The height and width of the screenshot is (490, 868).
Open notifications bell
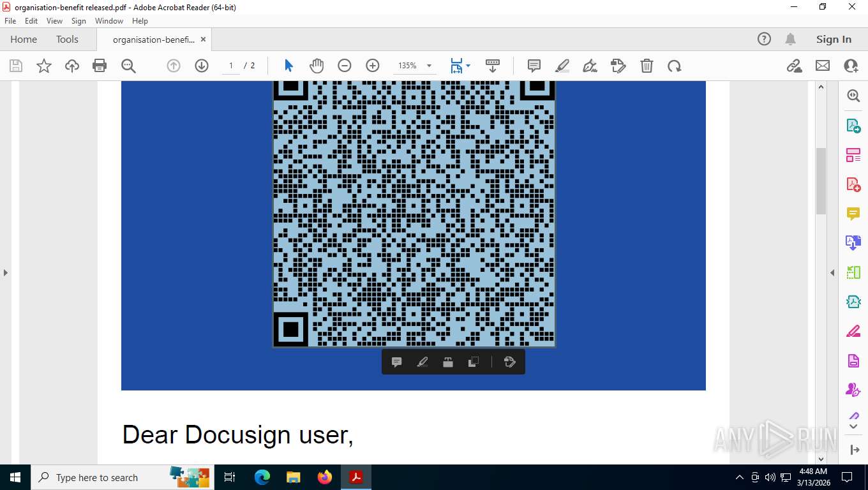(790, 39)
